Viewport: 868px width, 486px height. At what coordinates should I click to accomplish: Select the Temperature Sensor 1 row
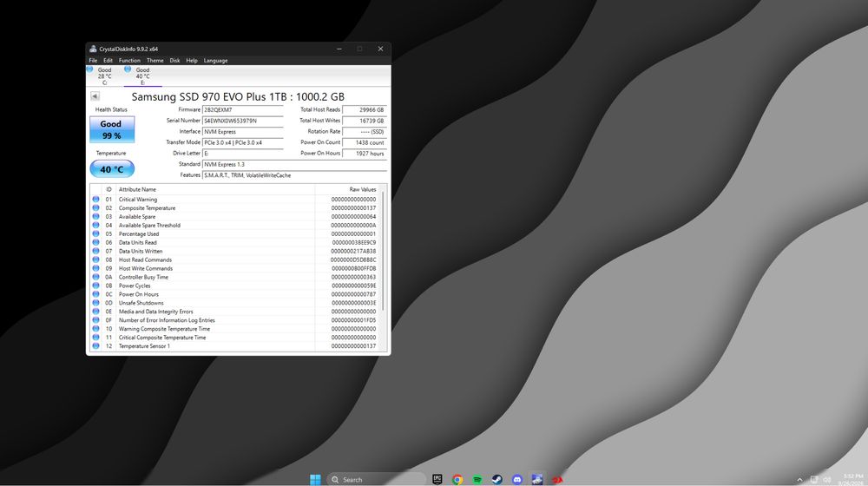point(235,346)
